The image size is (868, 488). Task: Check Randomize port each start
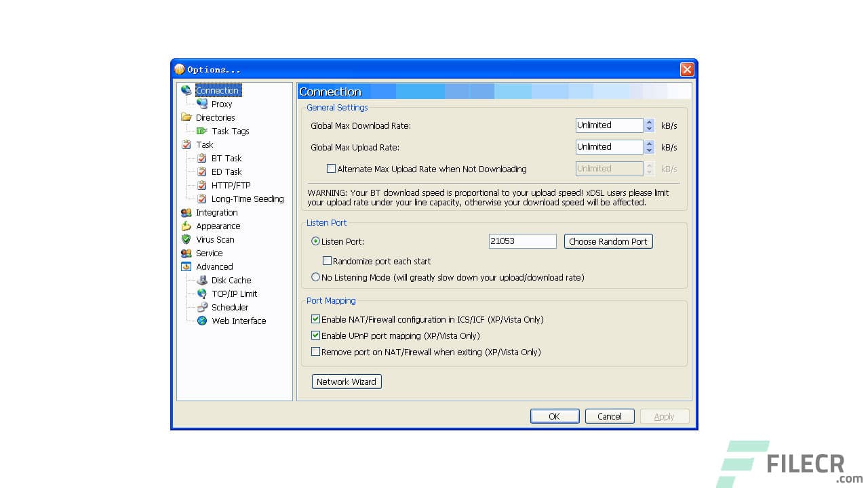coord(328,261)
